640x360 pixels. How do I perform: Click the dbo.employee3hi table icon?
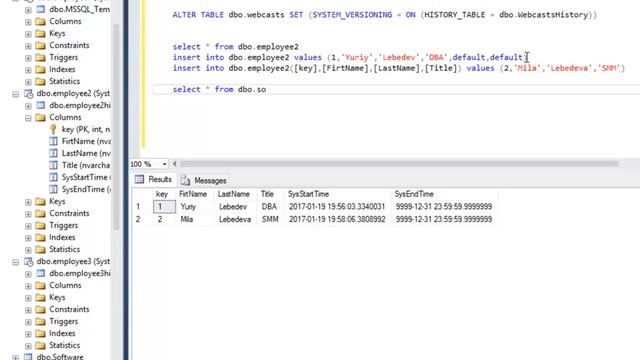41,273
